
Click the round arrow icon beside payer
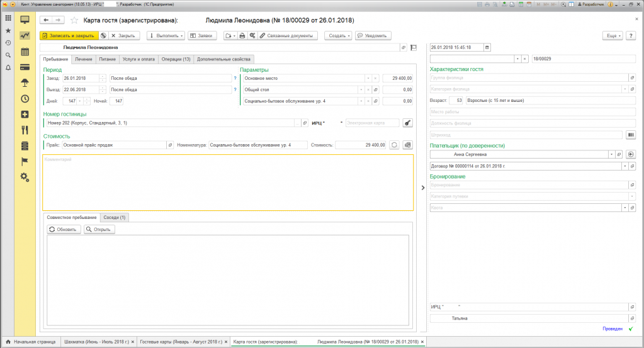pos(631,154)
